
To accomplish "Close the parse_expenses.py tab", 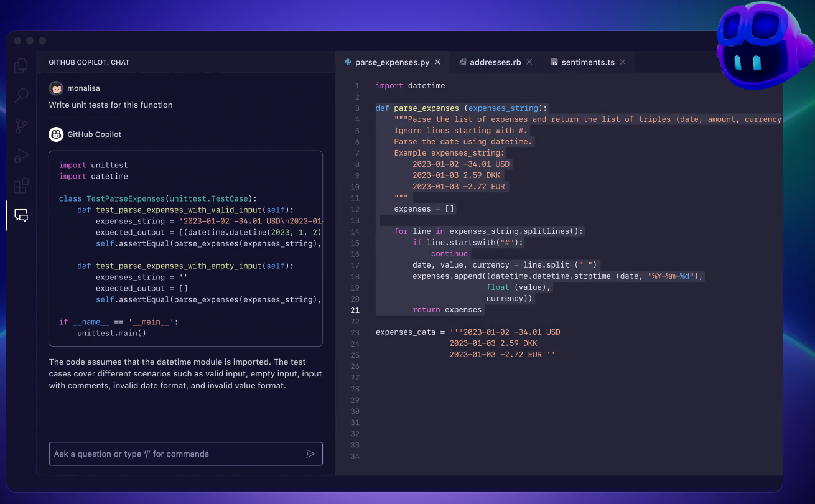I will (438, 62).
